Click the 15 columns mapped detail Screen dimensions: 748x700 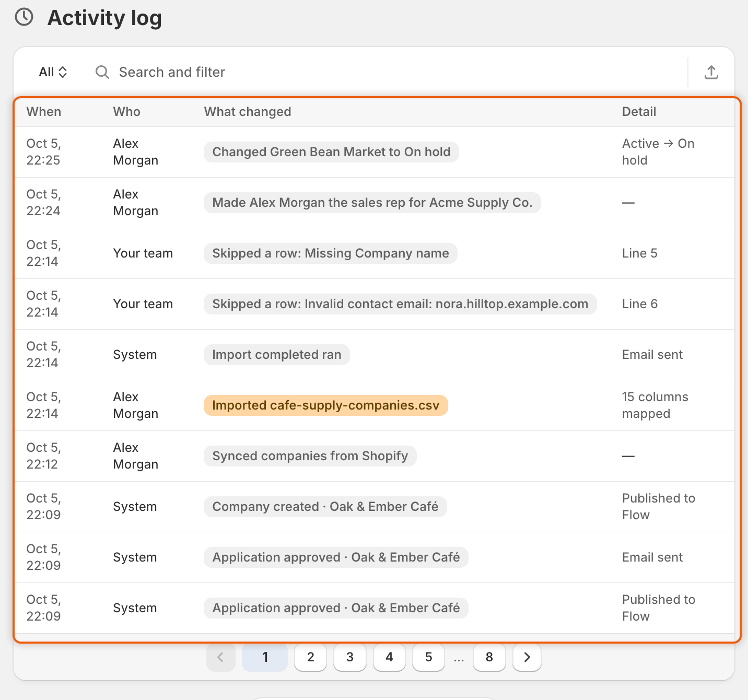655,405
